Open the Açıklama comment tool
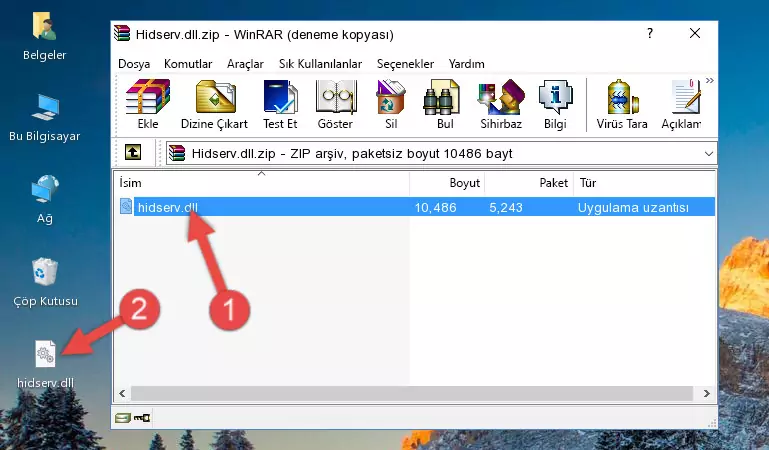The width and height of the screenshot is (769, 450). tap(682, 104)
